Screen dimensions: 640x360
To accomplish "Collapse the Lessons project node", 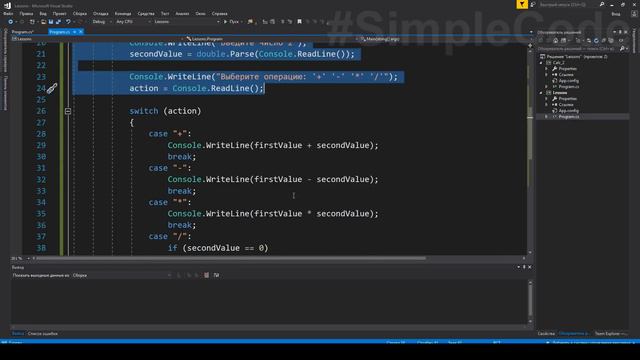I will [541, 93].
